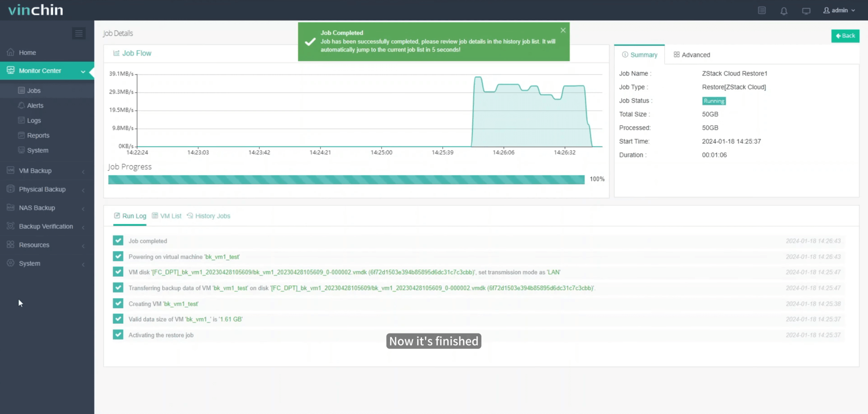The width and height of the screenshot is (868, 414).
Task: Click the Monitor Center icon
Action: (x=11, y=71)
